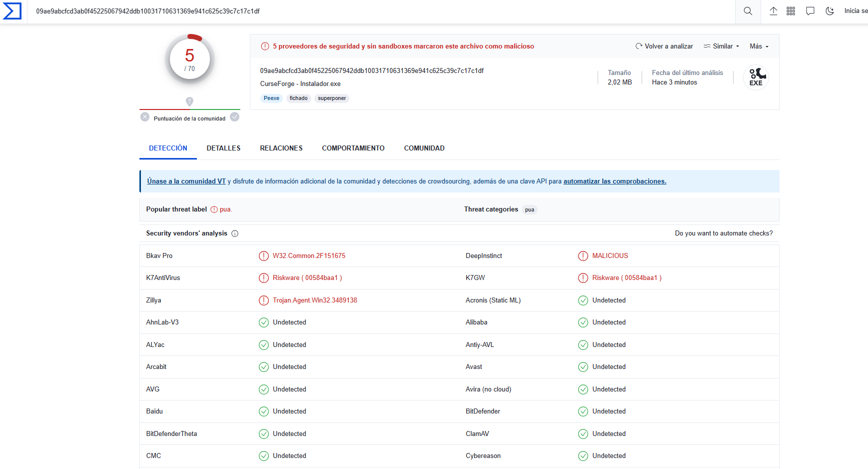Screen dimensions: 868x469
Task: Click the EXE file type icon
Action: pos(756,77)
